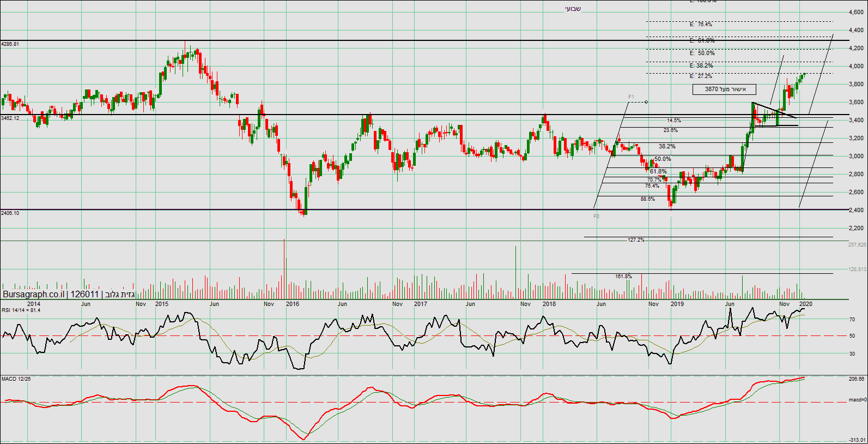Screen dimensions: 868x444
Task: Click the 2,400 price axis value
Action: pyautogui.click(x=856, y=210)
